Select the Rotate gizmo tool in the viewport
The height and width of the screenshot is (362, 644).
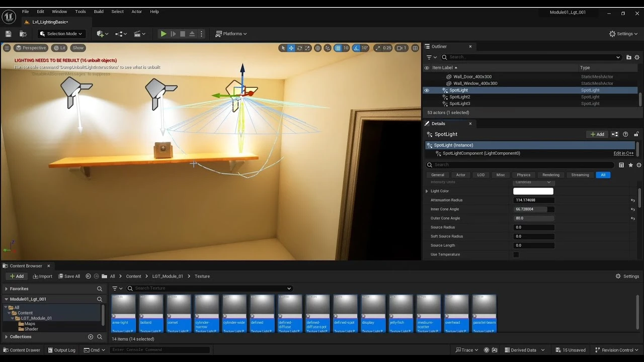point(300,48)
